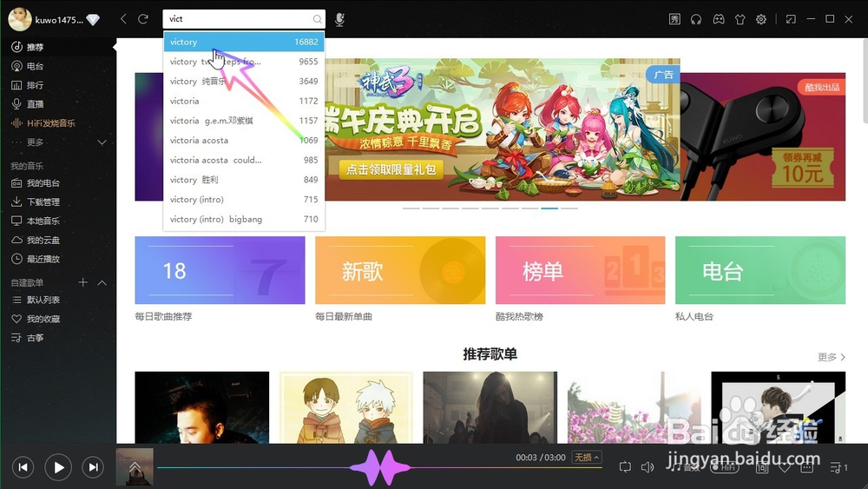Click the highlighted banner carousel indicator
868x489 pixels.
tap(549, 208)
